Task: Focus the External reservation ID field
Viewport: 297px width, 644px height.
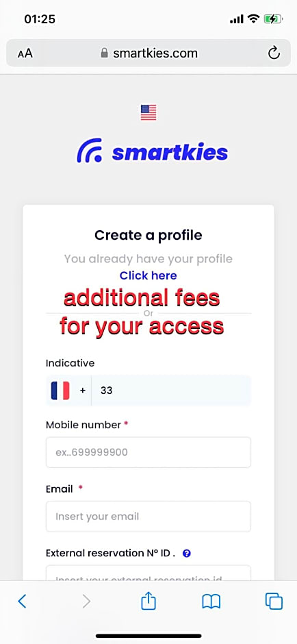Action: [x=148, y=573]
